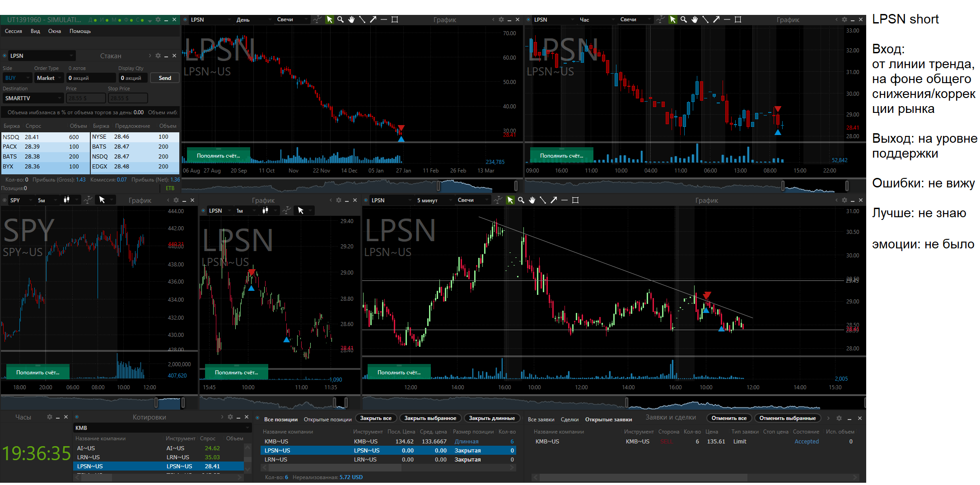This screenshot has height=485, width=980.
Task: Open settings gear of the Стакан panel
Action: [x=158, y=56]
